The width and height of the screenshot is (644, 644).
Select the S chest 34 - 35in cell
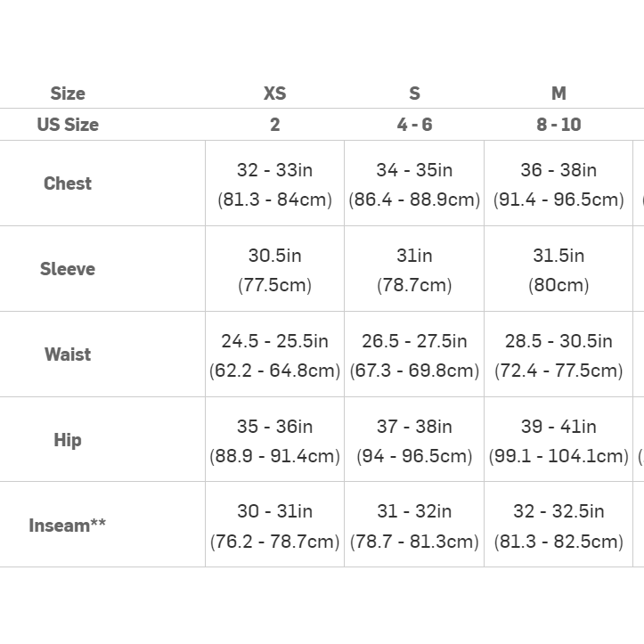tap(414, 184)
